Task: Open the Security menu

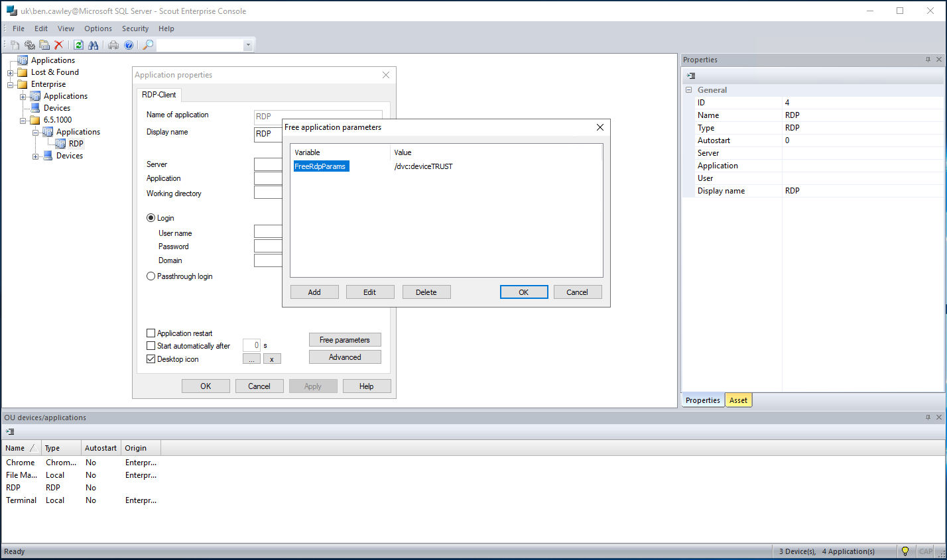Action: (x=135, y=28)
